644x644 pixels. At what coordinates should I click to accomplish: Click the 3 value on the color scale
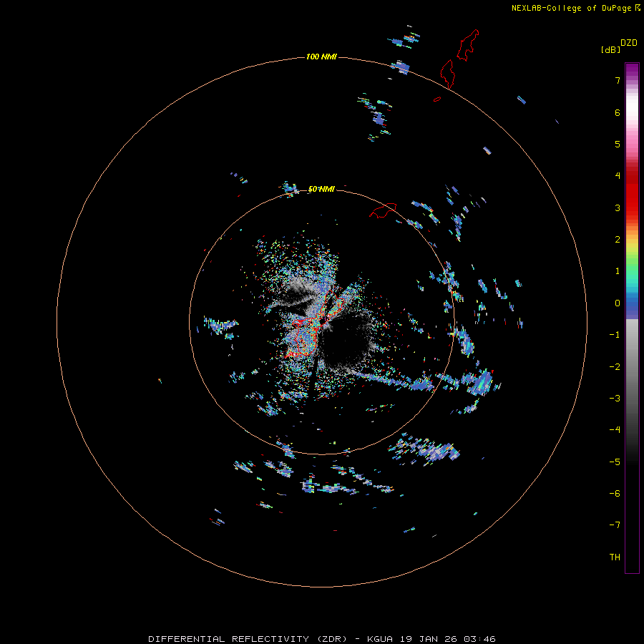pos(618,208)
